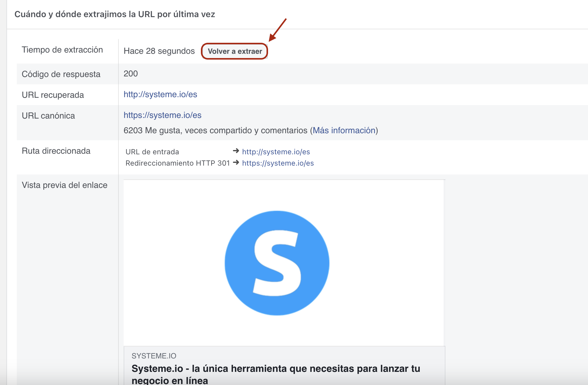This screenshot has width=588, height=385.
Task: Click the Tiempo de extracción row label
Action: point(62,50)
